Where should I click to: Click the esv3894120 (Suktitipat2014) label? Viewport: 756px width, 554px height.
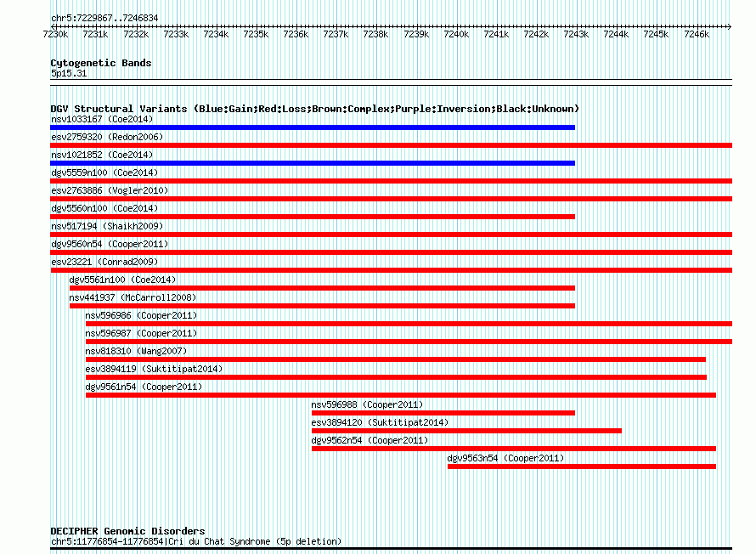coord(380,422)
